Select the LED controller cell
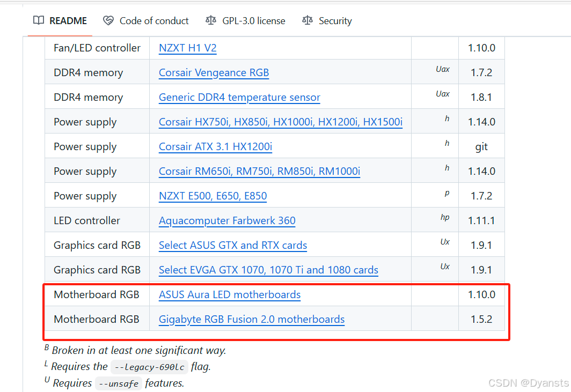The height and width of the screenshot is (392, 571). pos(97,220)
